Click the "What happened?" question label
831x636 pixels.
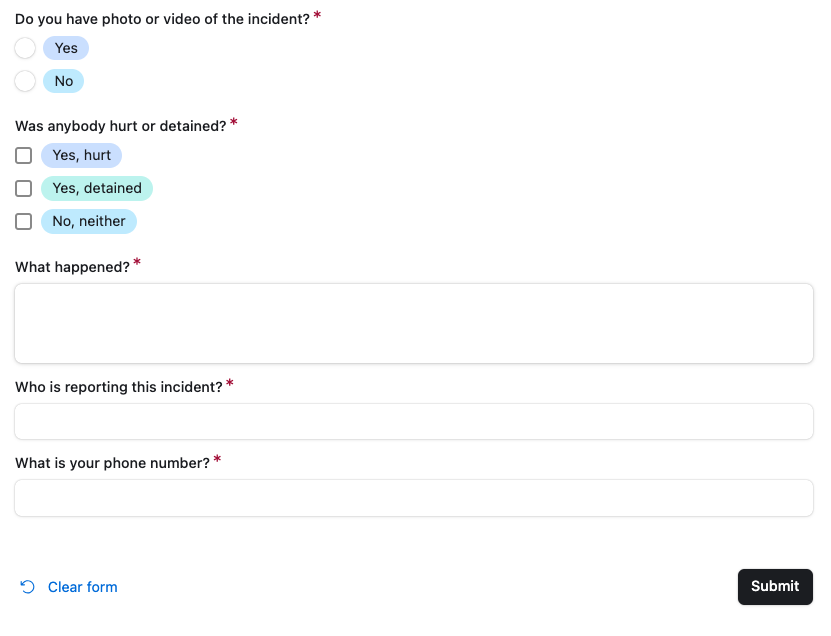(72, 267)
